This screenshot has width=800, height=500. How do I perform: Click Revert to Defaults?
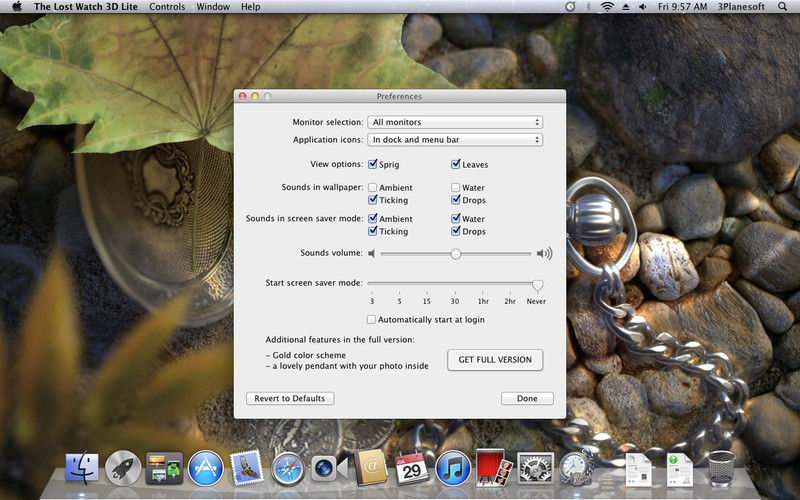pos(290,398)
